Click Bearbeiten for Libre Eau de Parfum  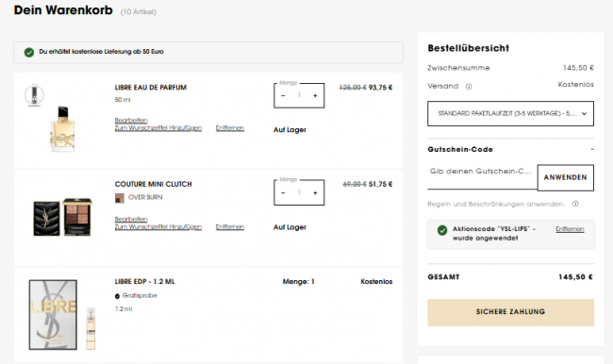(x=131, y=120)
